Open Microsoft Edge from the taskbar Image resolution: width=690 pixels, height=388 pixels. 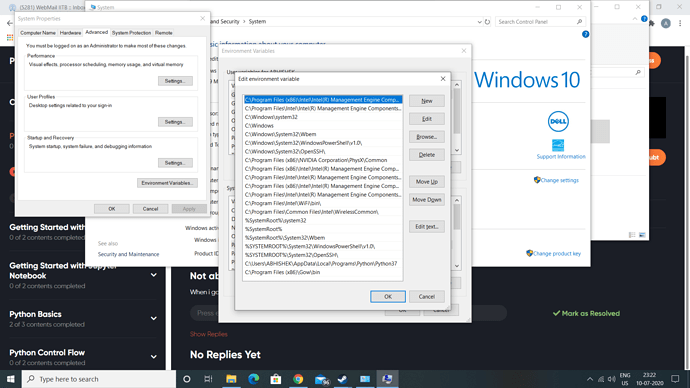[x=253, y=379]
